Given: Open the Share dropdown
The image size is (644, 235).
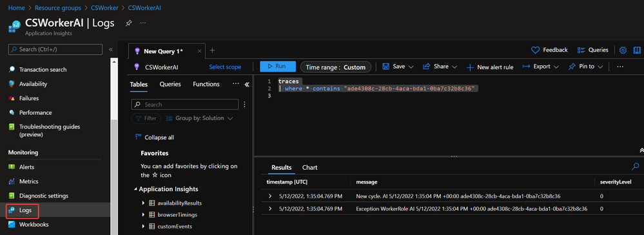Looking at the screenshot, I should (x=440, y=66).
